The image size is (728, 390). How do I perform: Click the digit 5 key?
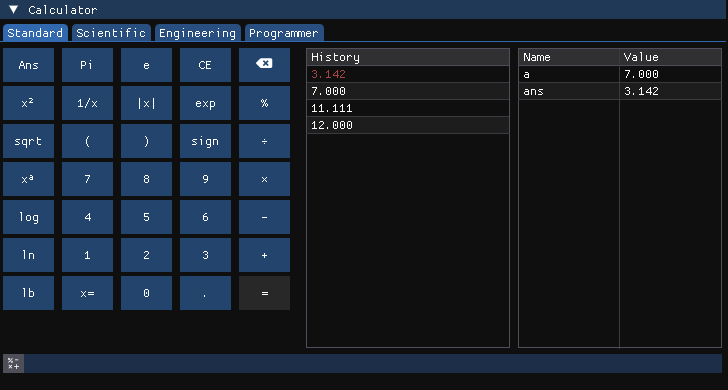[x=146, y=217]
